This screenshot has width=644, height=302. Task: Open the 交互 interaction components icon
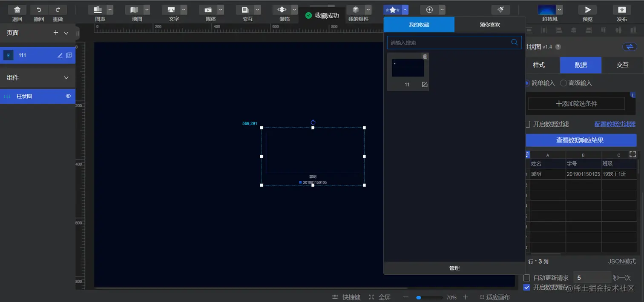245,10
